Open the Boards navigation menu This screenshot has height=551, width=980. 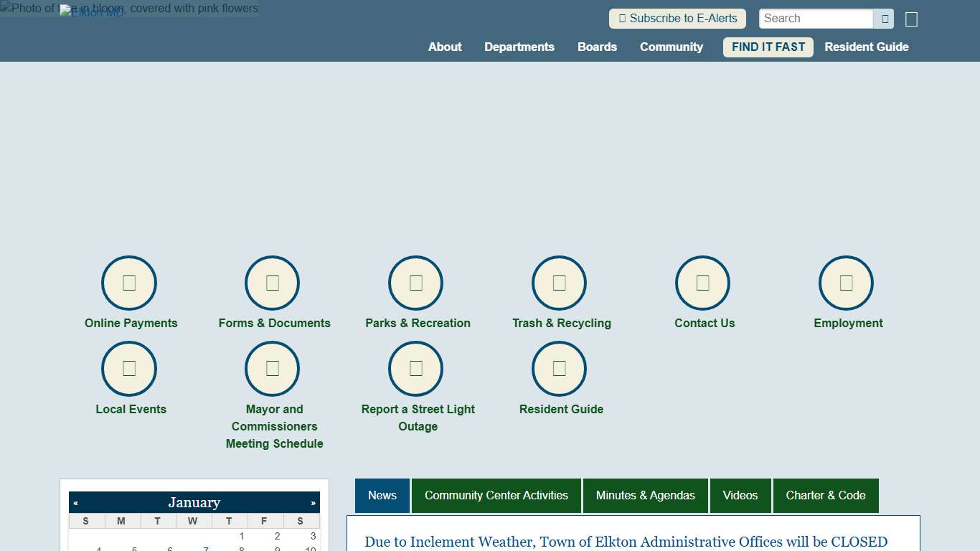pyautogui.click(x=597, y=47)
